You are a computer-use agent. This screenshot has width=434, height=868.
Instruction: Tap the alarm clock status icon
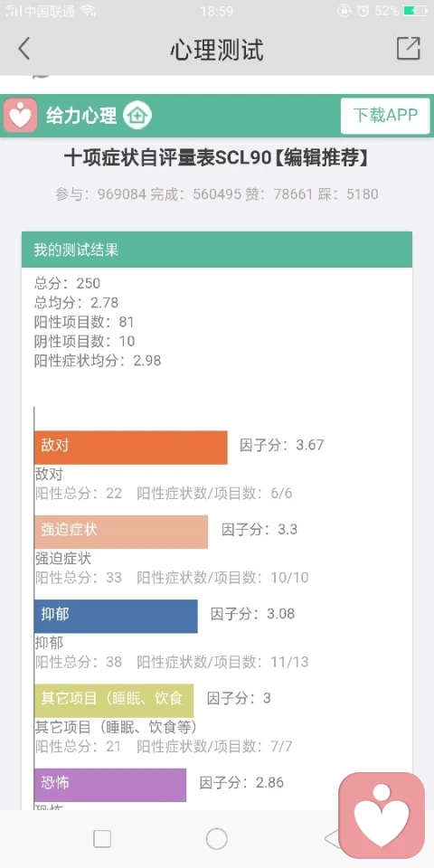(363, 11)
